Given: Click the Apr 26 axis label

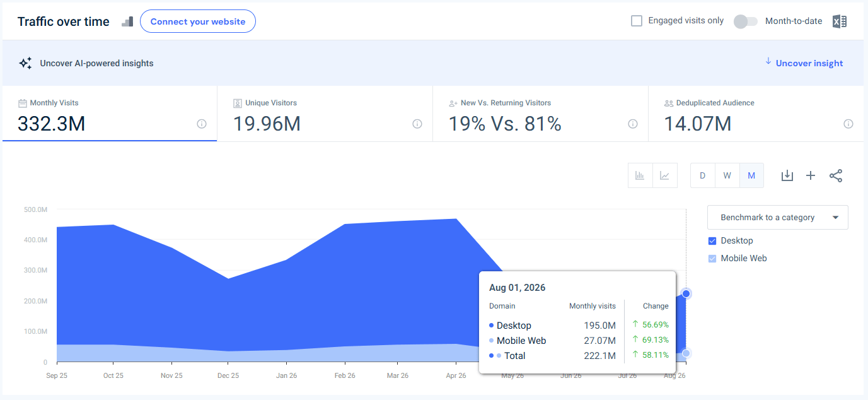Looking at the screenshot, I should tap(456, 375).
